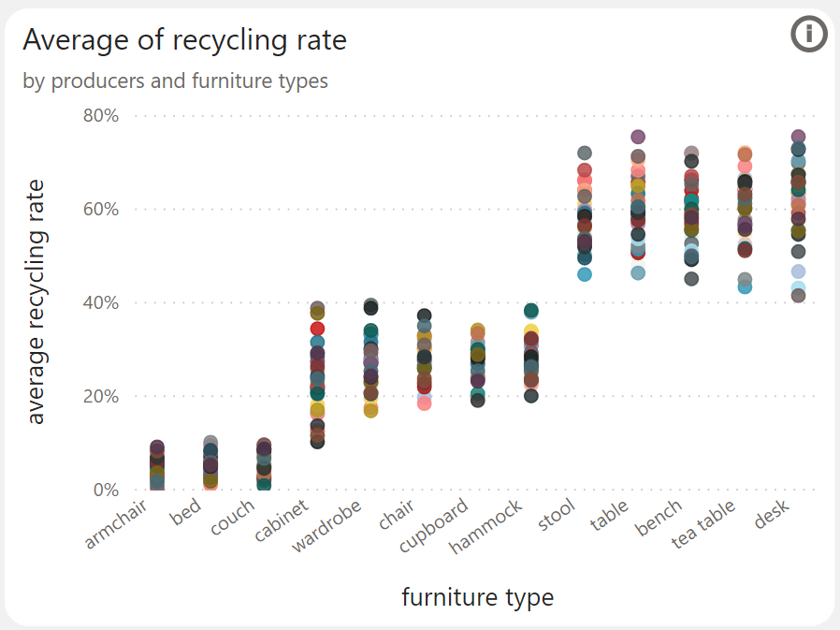Click the 0% axis tick label
The height and width of the screenshot is (630, 840).
pos(106,489)
